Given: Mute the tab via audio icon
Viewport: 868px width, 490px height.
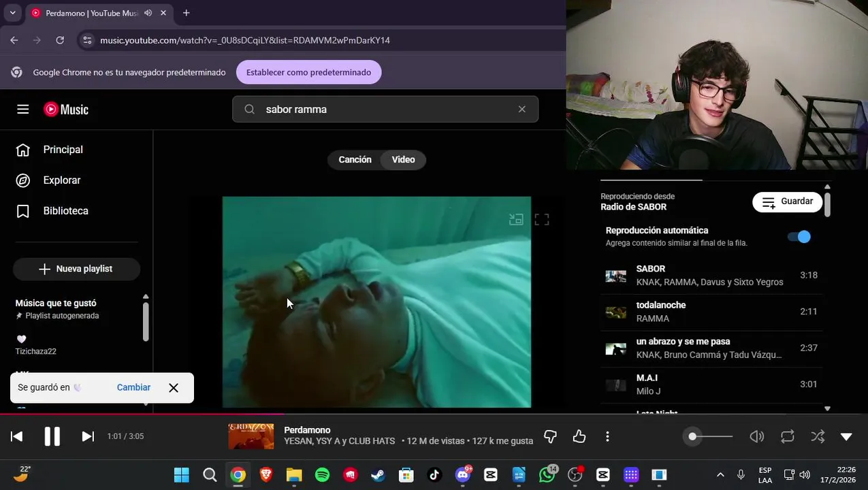Looking at the screenshot, I should tap(148, 13).
